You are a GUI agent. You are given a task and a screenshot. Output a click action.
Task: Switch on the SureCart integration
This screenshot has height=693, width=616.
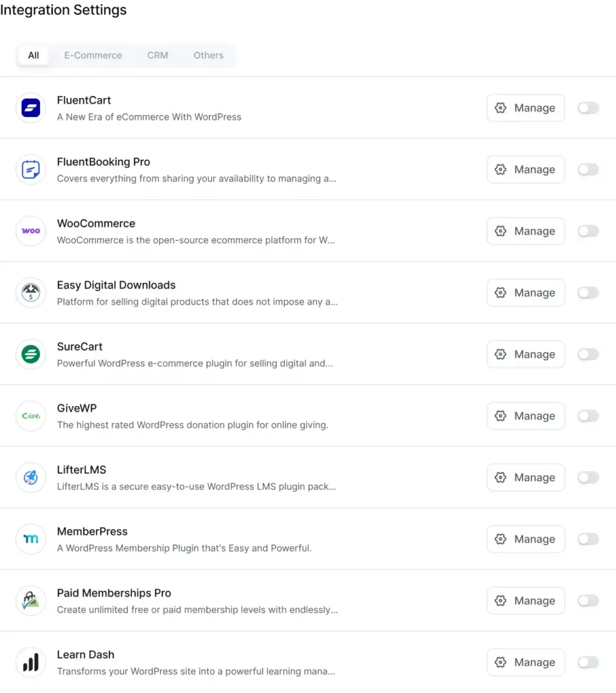[588, 354]
